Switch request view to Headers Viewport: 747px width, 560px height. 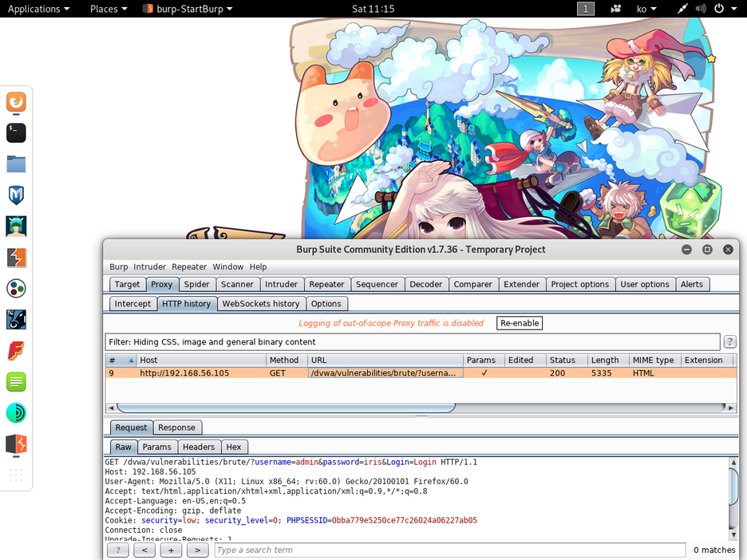(x=199, y=448)
